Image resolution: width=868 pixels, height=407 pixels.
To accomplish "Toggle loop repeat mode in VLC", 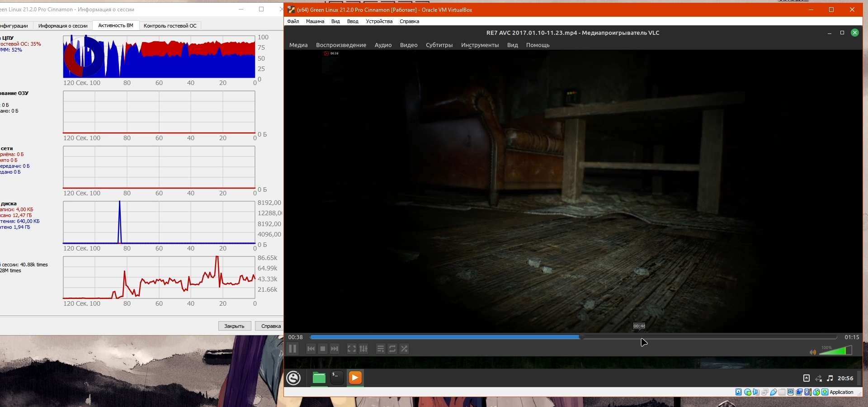I will pyautogui.click(x=392, y=349).
